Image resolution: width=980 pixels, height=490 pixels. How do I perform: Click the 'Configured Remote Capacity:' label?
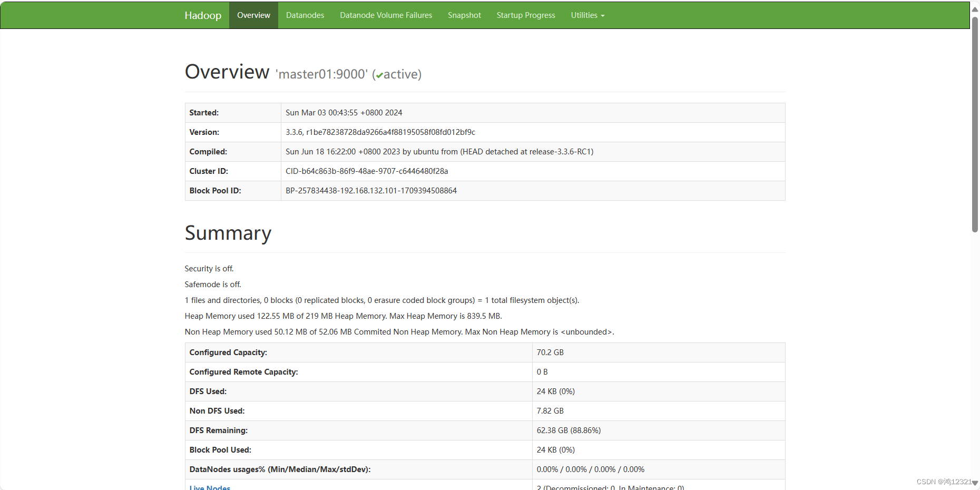pyautogui.click(x=243, y=372)
